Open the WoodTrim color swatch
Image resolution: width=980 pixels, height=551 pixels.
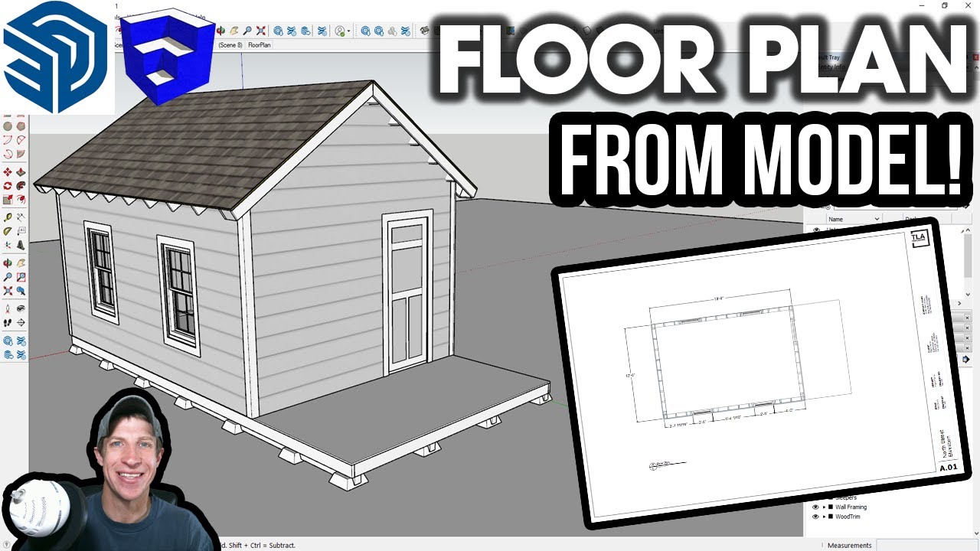click(831, 517)
